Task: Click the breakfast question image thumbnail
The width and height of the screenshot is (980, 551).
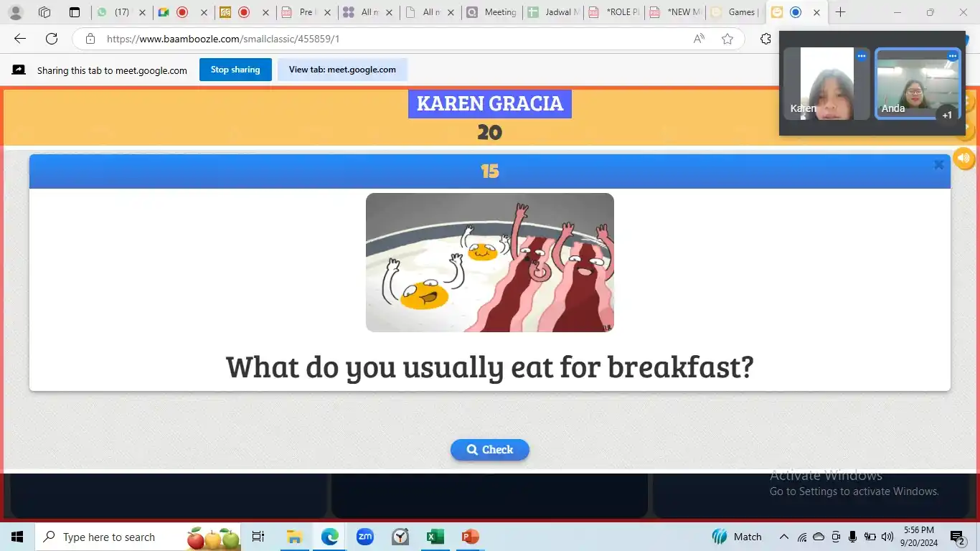Action: click(490, 262)
